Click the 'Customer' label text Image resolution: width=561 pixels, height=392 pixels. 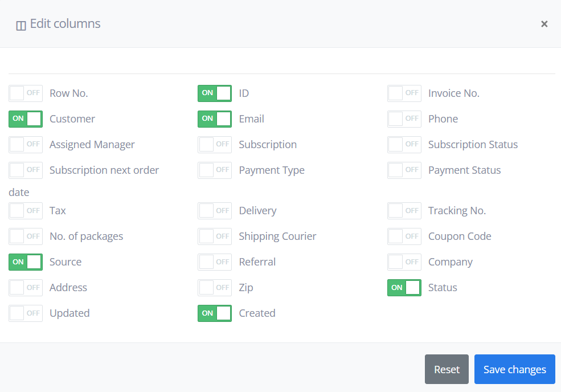pyautogui.click(x=72, y=119)
